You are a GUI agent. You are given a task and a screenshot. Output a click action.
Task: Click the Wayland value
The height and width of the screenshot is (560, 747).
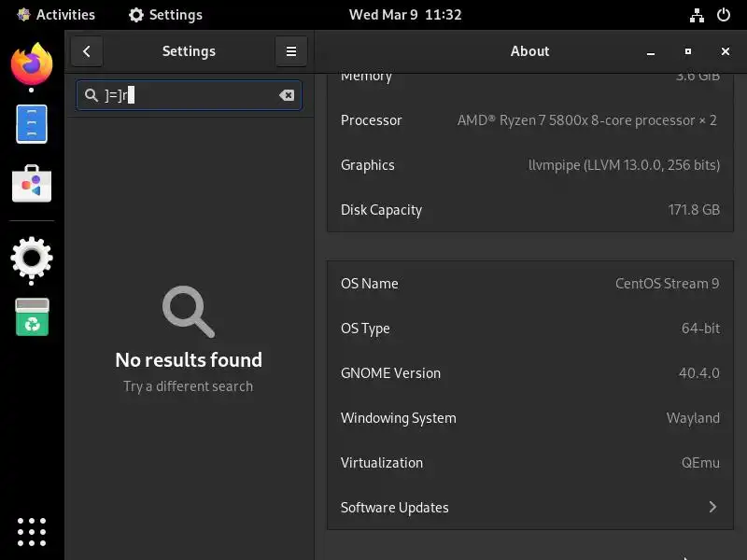[693, 418]
